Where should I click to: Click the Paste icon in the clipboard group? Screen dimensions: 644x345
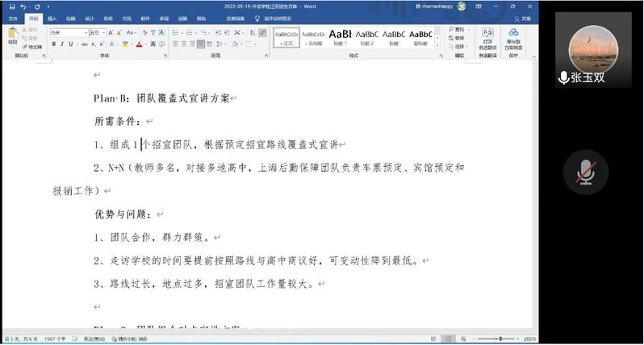tap(13, 35)
